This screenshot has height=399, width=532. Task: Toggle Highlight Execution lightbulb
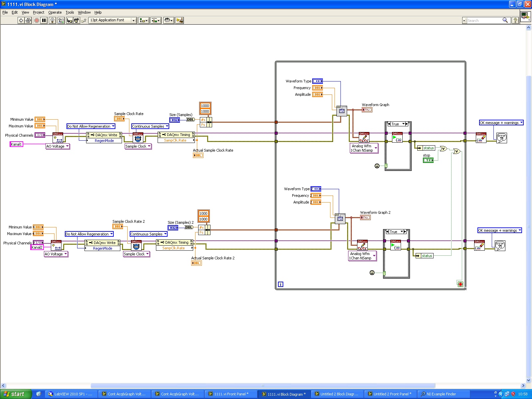(x=52, y=20)
